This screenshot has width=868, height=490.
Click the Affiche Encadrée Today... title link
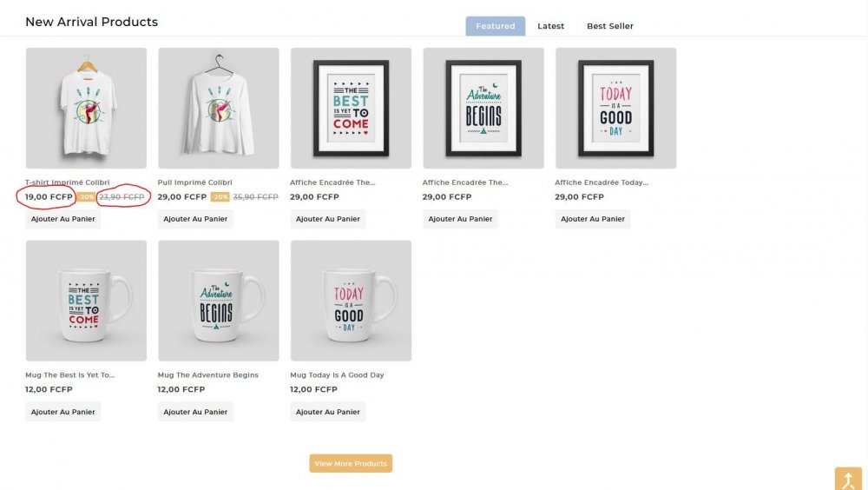coord(602,182)
